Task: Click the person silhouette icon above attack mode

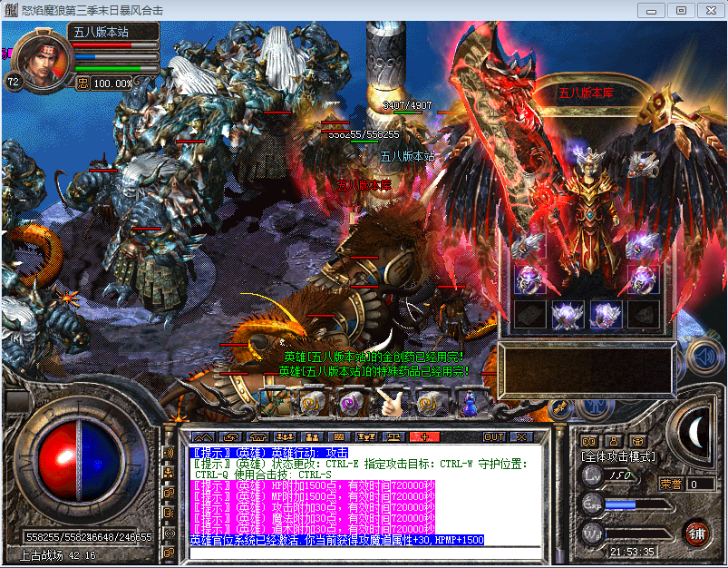Action: [x=614, y=441]
